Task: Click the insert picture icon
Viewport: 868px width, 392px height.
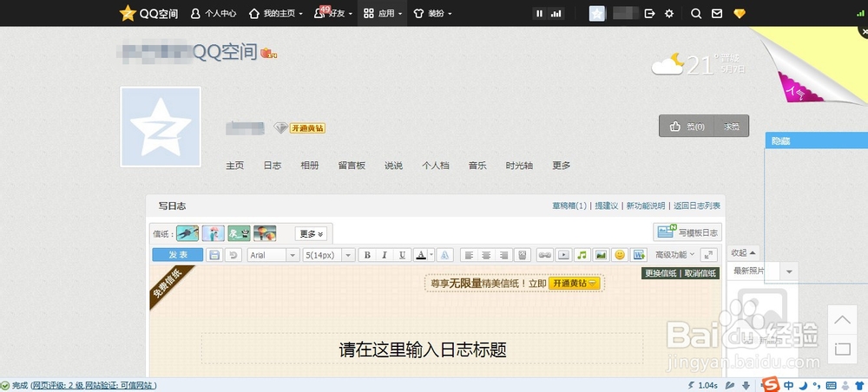Action: pos(601,255)
